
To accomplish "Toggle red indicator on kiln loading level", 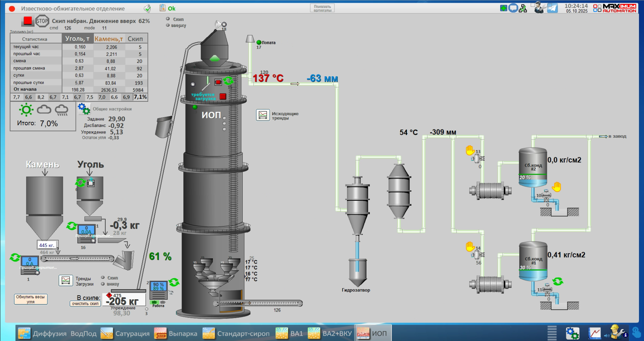I will [223, 96].
